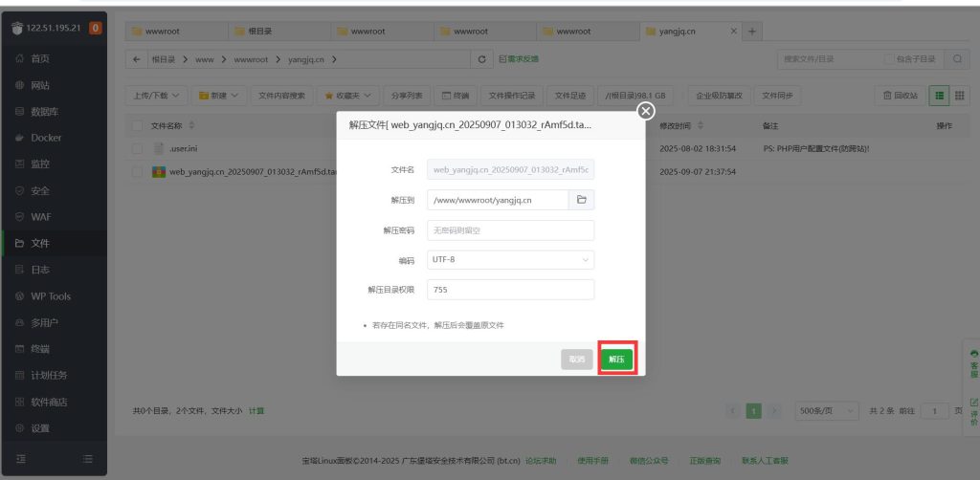This screenshot has width=980, height=480.
Task: Click the menu list icon at sidebar bottom right
Action: [88, 459]
